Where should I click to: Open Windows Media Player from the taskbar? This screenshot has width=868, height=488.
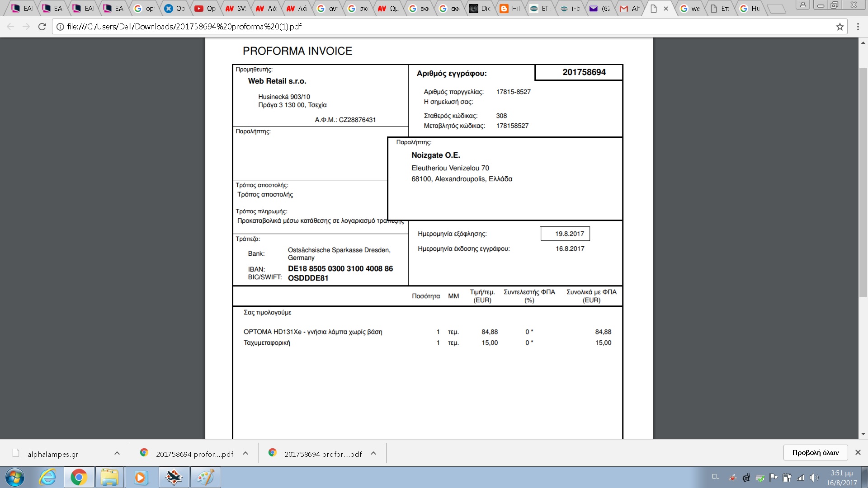[x=140, y=477]
